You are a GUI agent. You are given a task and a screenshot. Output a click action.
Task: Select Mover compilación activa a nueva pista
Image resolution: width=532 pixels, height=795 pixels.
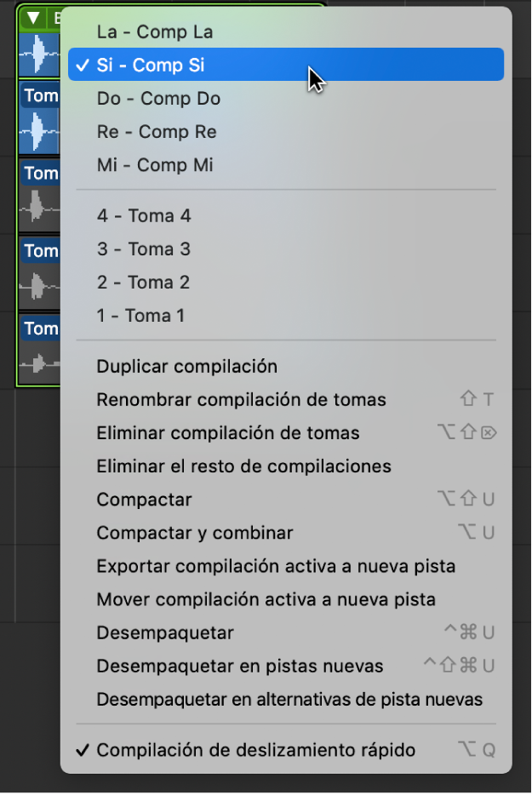coord(266,600)
